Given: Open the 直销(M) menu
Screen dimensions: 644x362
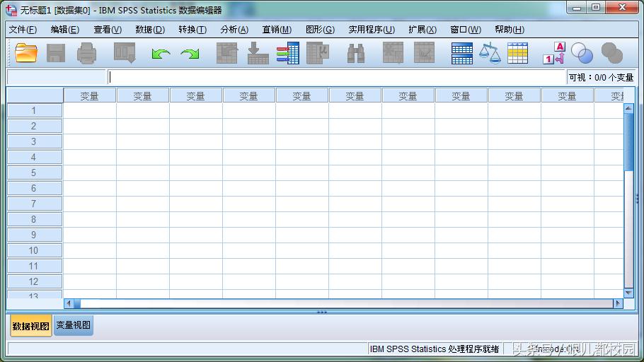Looking at the screenshot, I should [277, 30].
